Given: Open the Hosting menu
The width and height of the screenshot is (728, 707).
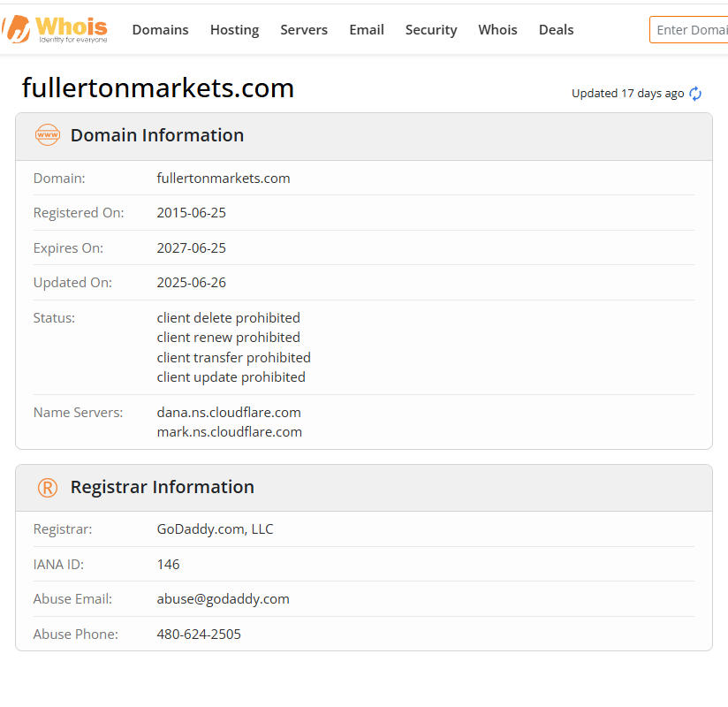Looking at the screenshot, I should [x=234, y=30].
